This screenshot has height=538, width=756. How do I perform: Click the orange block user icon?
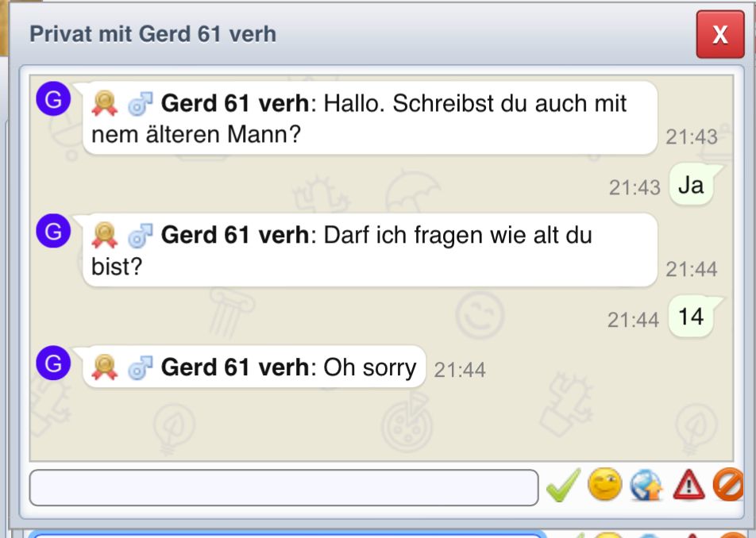click(x=728, y=486)
